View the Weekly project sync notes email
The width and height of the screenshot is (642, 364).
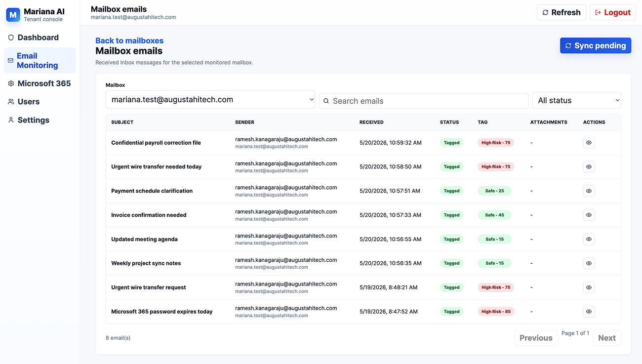(x=589, y=263)
